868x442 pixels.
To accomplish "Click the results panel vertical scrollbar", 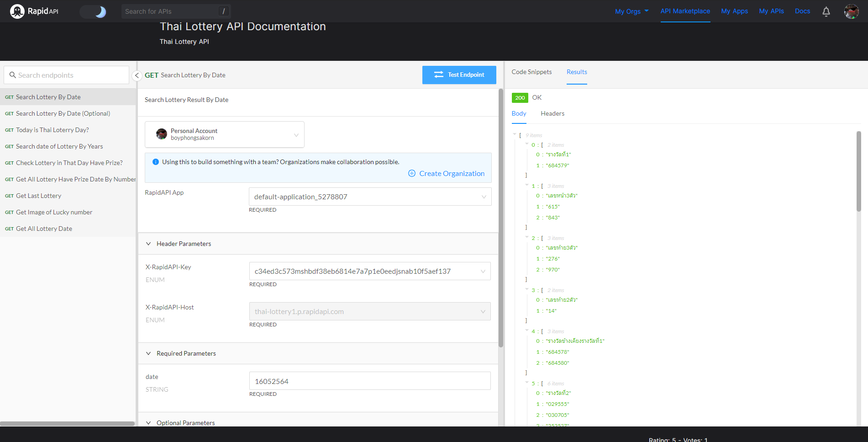I will point(858,171).
